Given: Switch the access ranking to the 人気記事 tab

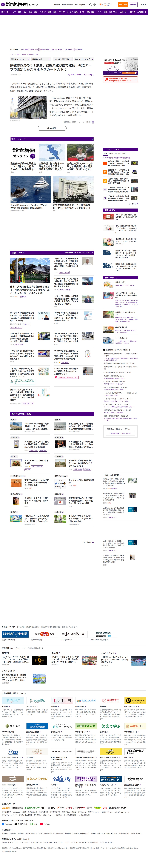Looking at the screenshot, I should click(x=118, y=154).
